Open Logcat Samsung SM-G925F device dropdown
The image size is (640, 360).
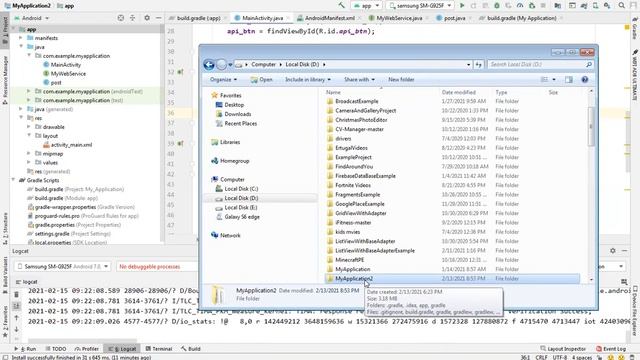tap(63, 267)
